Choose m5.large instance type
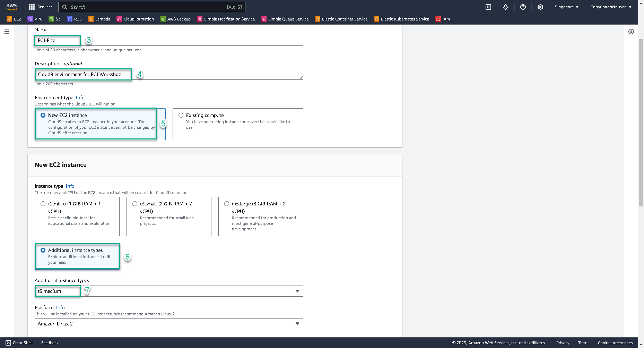Viewport: 644px width, 348px height. (227, 204)
